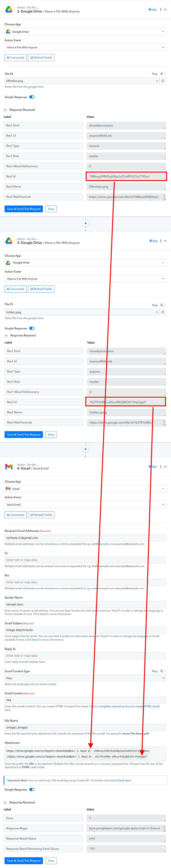Screen dimensions: 171x868
Task: Toggle Simple Response switch in step 2
Action: (x=32, y=97)
